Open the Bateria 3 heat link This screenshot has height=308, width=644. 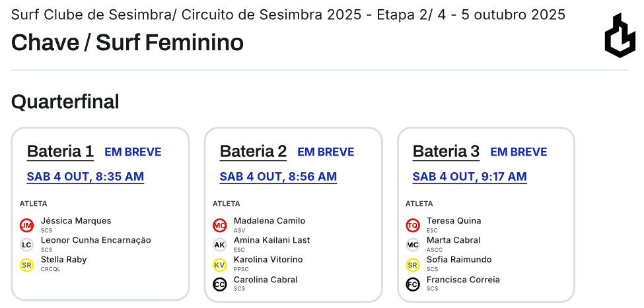(x=446, y=152)
